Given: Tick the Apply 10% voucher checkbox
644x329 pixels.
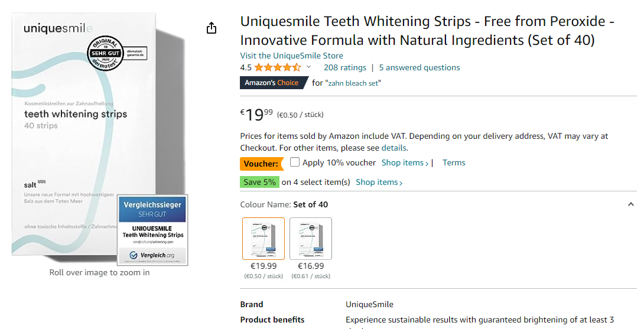Looking at the screenshot, I should (295, 162).
